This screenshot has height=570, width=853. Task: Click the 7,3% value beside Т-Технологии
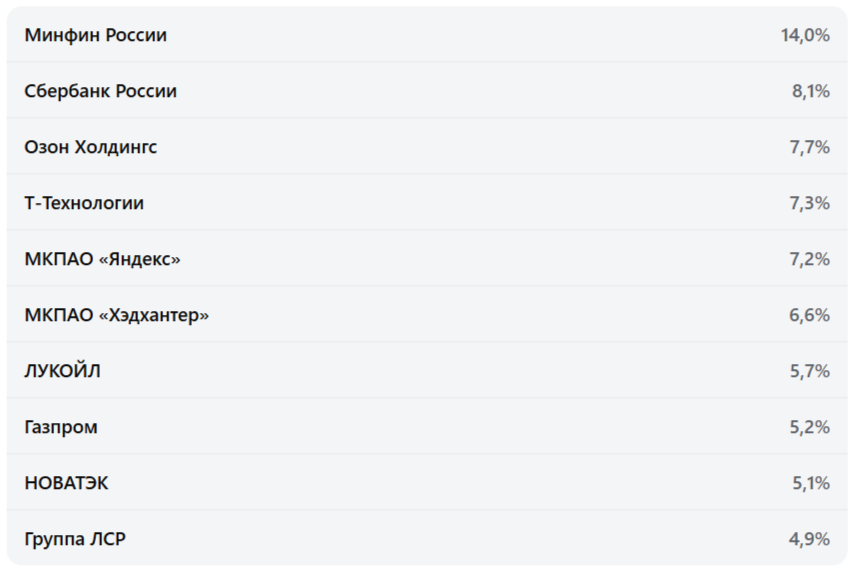pos(809,203)
